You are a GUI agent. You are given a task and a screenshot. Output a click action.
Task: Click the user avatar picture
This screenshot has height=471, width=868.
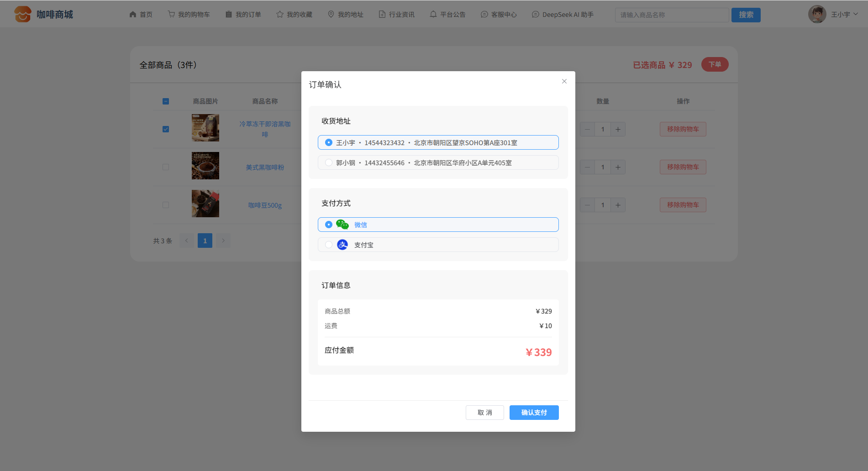(817, 14)
